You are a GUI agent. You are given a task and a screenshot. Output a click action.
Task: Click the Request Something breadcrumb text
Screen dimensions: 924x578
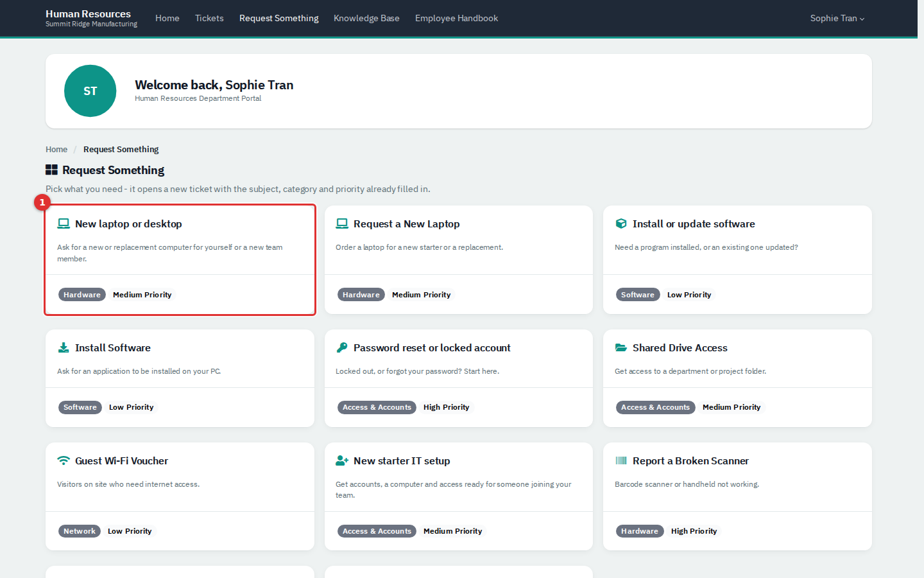(x=121, y=149)
